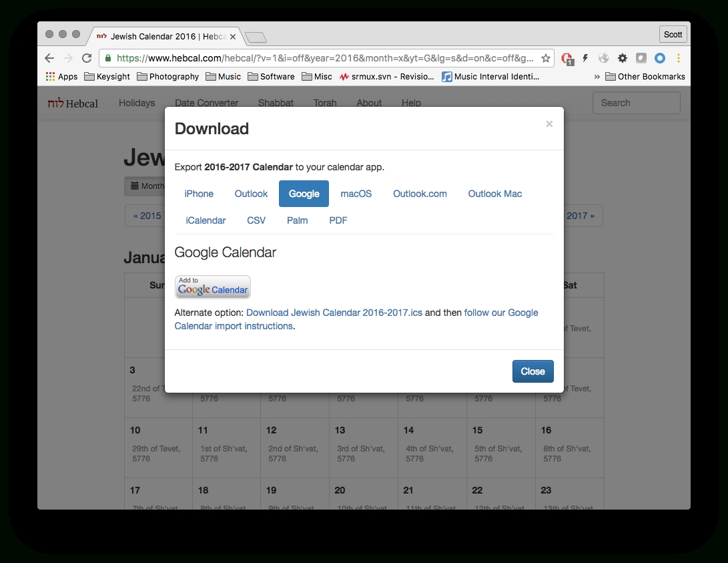Viewport: 728px width, 563px height.
Task: Open the Help nav item
Action: pyautogui.click(x=411, y=103)
